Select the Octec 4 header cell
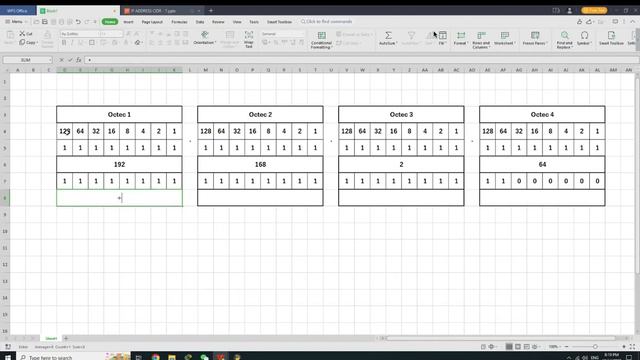 542,115
